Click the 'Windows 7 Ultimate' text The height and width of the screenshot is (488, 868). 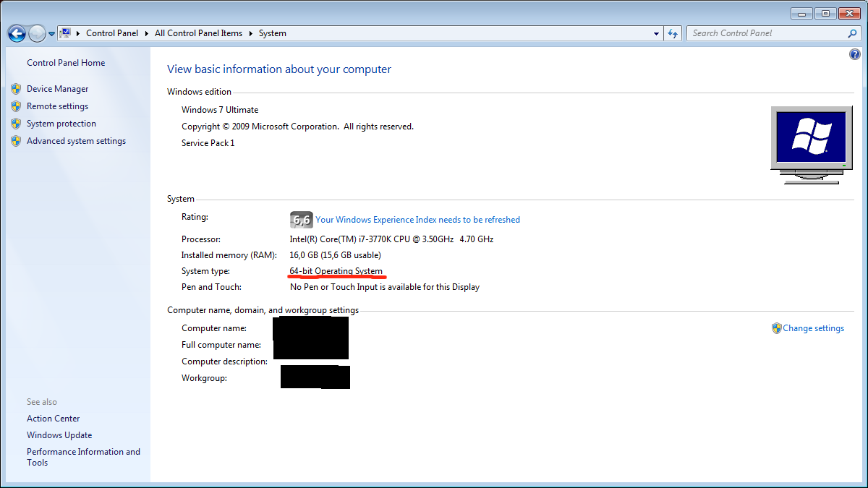coord(220,110)
